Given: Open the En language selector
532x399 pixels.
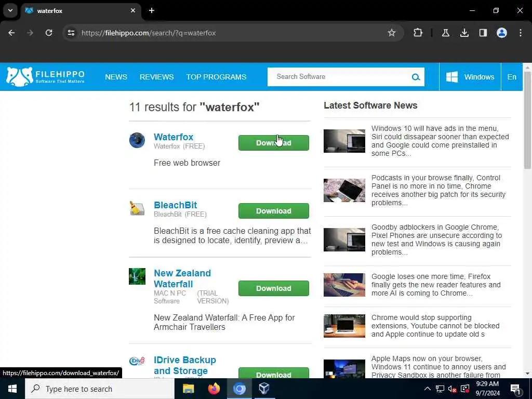Looking at the screenshot, I should pyautogui.click(x=512, y=77).
